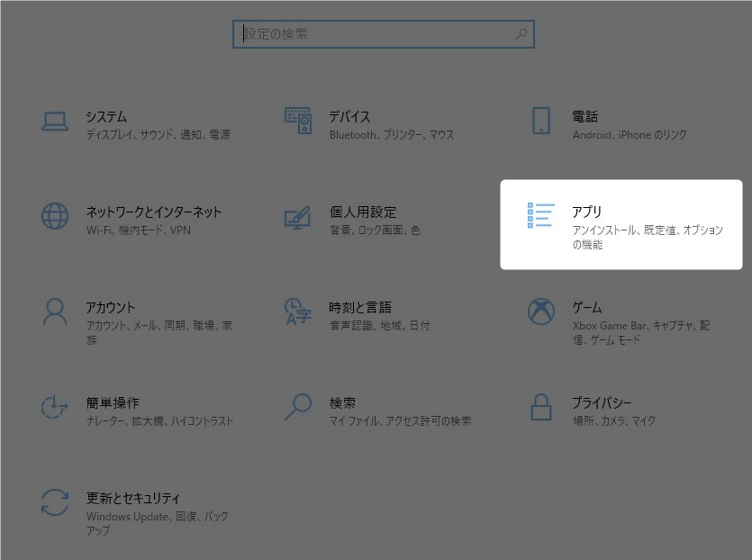Click text Windows Update、回復、バックアップ
752x560 pixels.
[158, 524]
